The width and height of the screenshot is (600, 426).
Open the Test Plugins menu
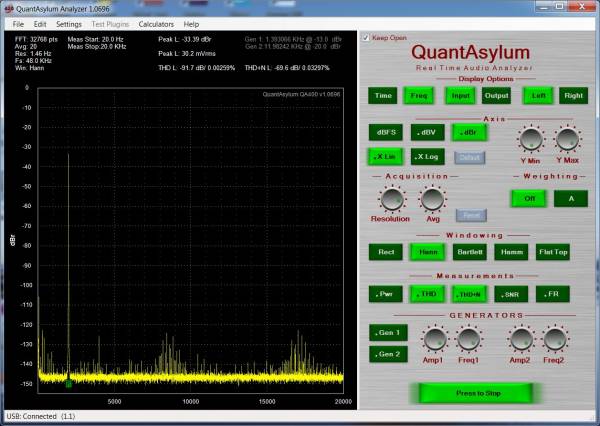click(x=110, y=24)
